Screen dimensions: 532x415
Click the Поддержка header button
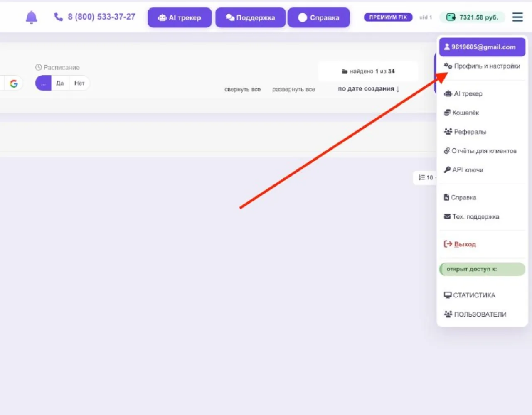(x=250, y=17)
